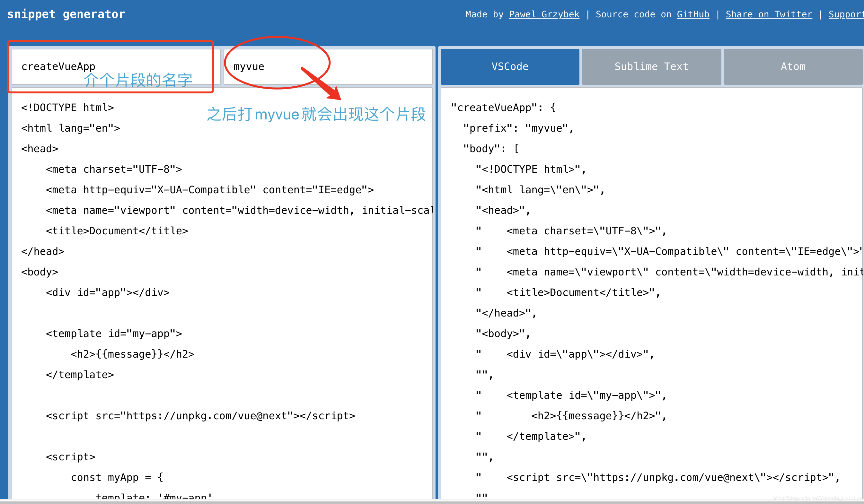Click the <title>Document</title> line in left editor
The image size is (864, 504).
click(117, 231)
